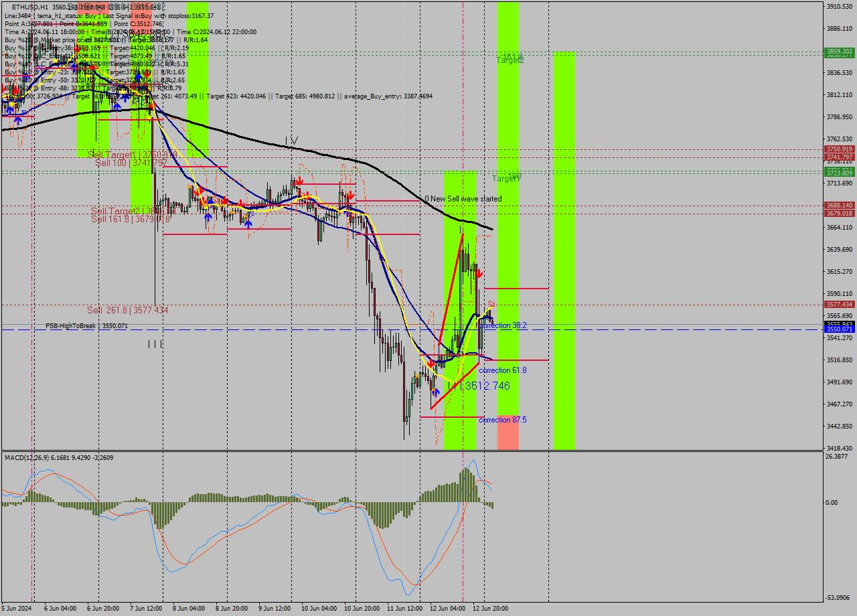This screenshot has height=616, width=857.
Task: Click the red 3750.919 price tag
Action: (x=839, y=149)
